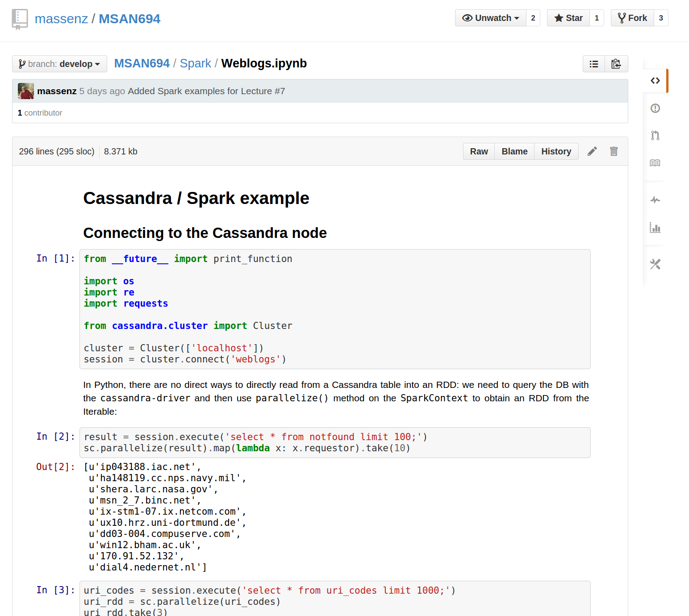Open the Code tab icon in sidebar
This screenshot has height=616, width=689.
point(655,81)
